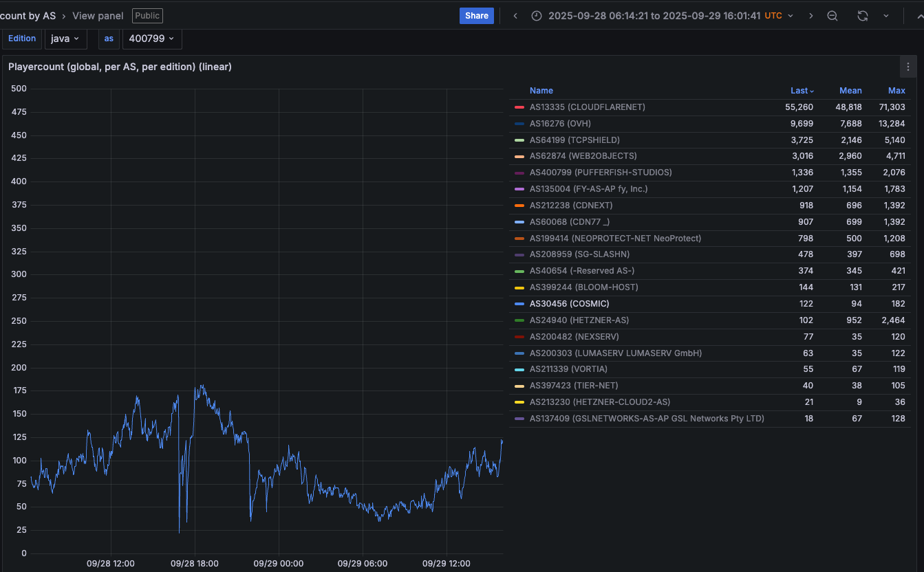The width and height of the screenshot is (924, 572).
Task: Sort legend by the Mean column
Action: 850,91
